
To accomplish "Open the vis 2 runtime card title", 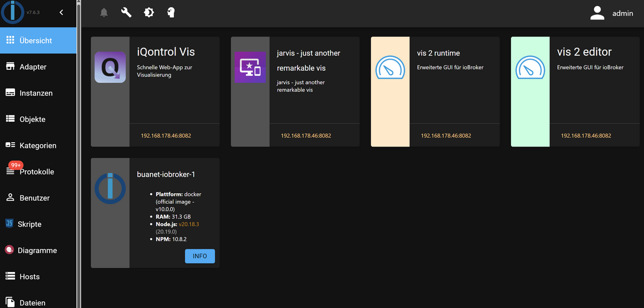I will [438, 53].
